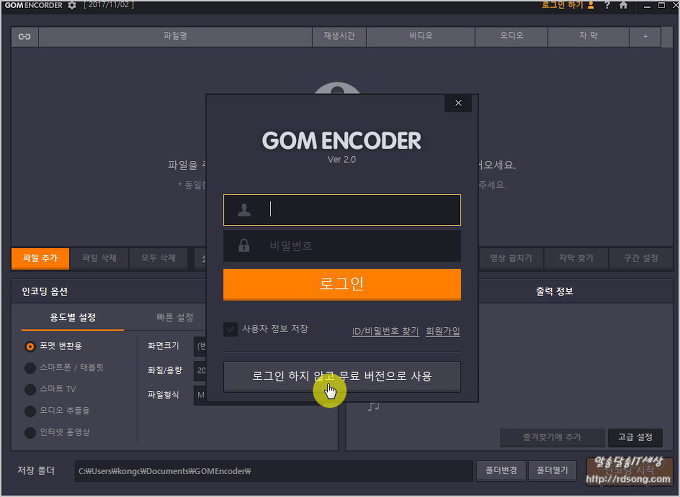The width and height of the screenshot is (680, 497).
Task: Toggle the 사용자 정보 저장 checkbox
Action: pos(231,329)
